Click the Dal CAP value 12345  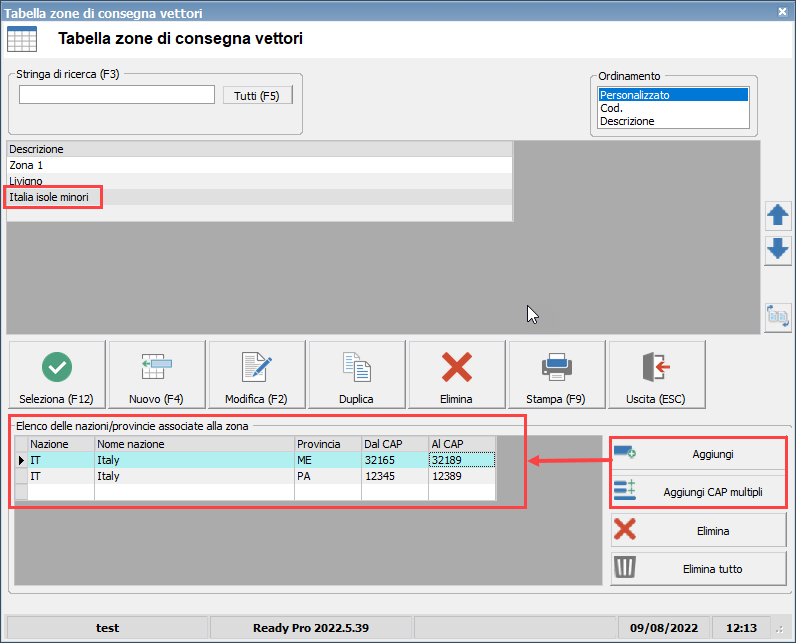(x=395, y=476)
